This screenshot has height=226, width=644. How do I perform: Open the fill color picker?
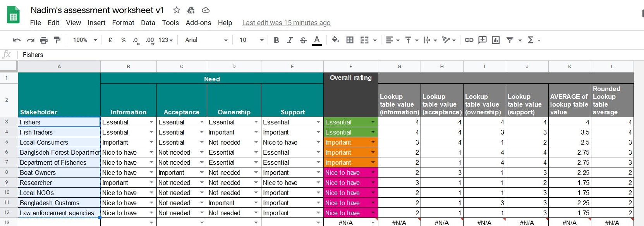click(335, 40)
